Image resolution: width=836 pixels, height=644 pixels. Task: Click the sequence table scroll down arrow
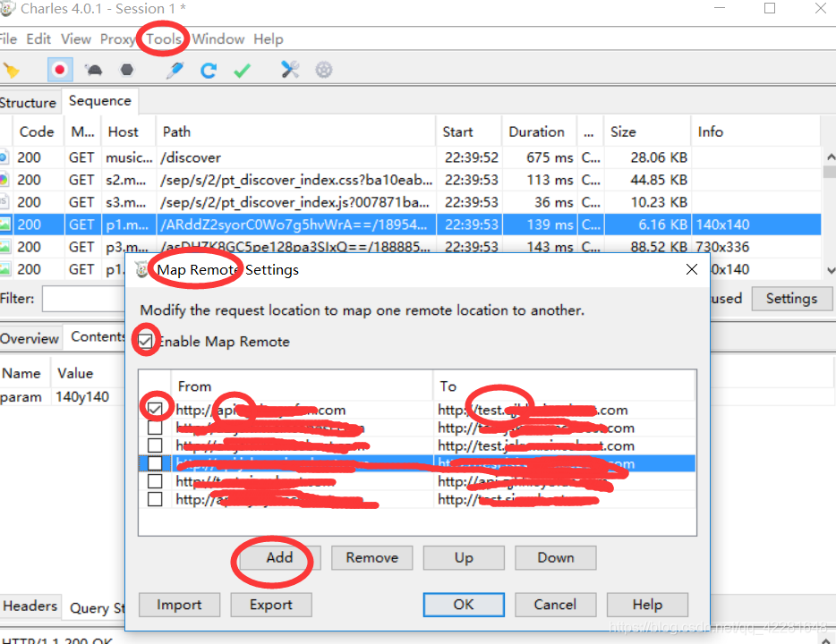coord(830,271)
